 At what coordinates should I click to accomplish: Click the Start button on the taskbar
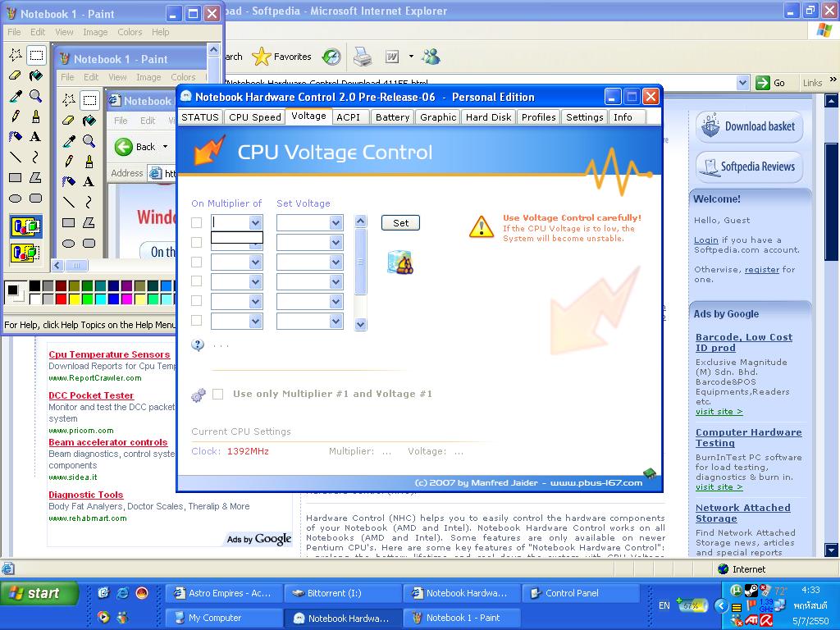(39, 593)
